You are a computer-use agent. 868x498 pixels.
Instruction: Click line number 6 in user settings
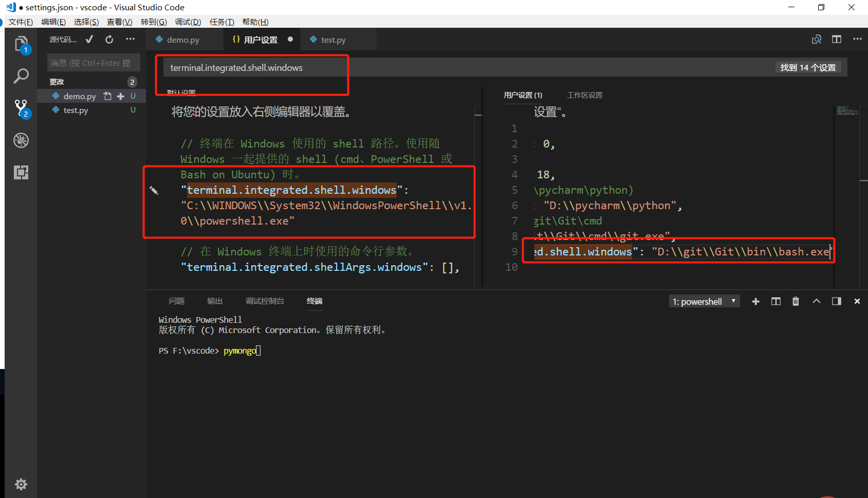tap(514, 206)
